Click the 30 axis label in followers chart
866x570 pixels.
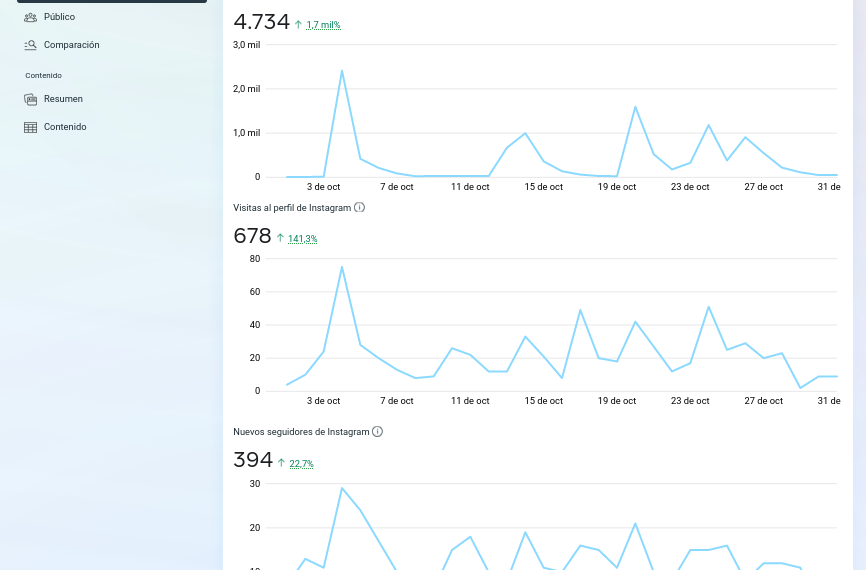[255, 484]
